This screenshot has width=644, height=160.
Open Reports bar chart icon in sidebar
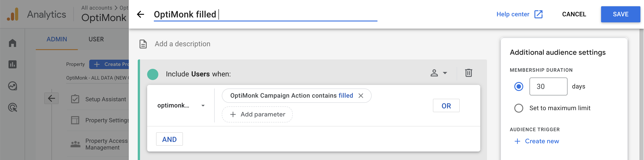13,64
